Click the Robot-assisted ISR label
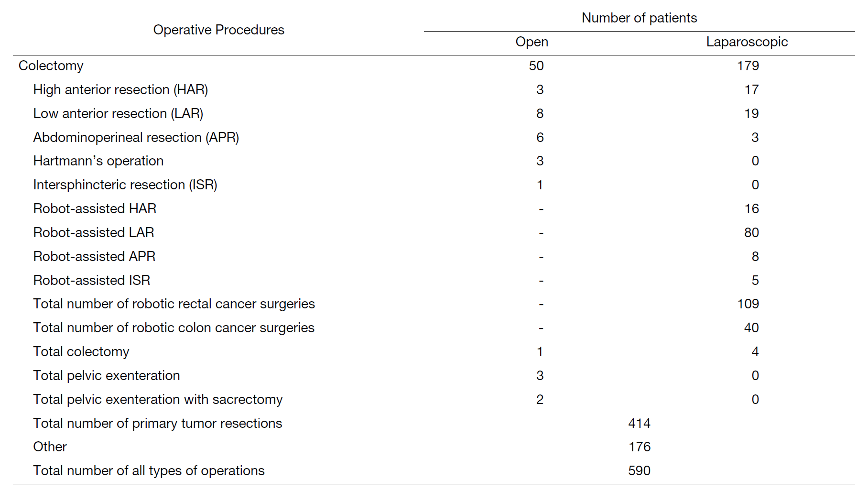The width and height of the screenshot is (868, 502). (x=92, y=280)
